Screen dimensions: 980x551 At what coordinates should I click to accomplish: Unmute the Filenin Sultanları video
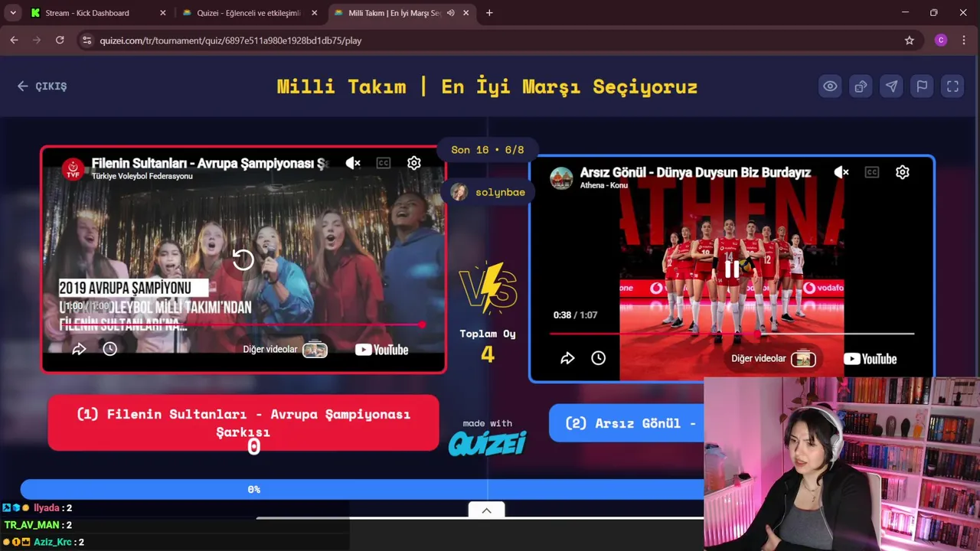[353, 163]
